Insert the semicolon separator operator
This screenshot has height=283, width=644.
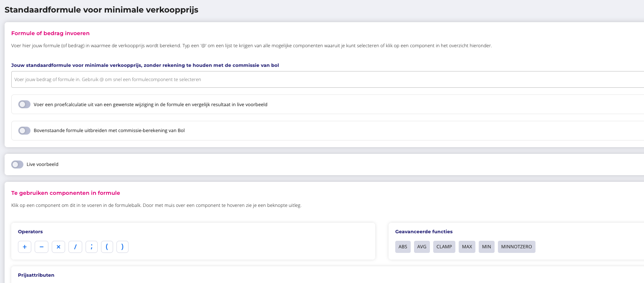[91, 247]
